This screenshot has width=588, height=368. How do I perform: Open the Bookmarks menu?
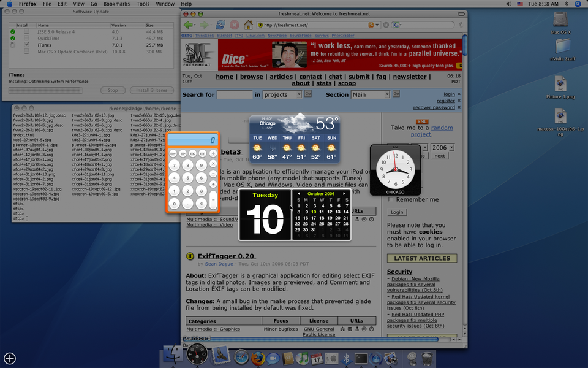116,4
